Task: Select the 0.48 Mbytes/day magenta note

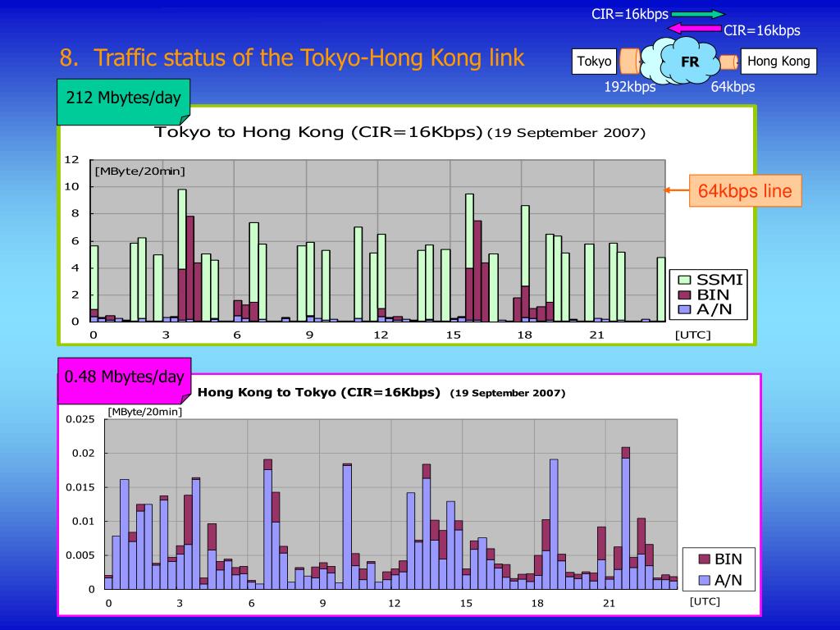Action: [125, 381]
